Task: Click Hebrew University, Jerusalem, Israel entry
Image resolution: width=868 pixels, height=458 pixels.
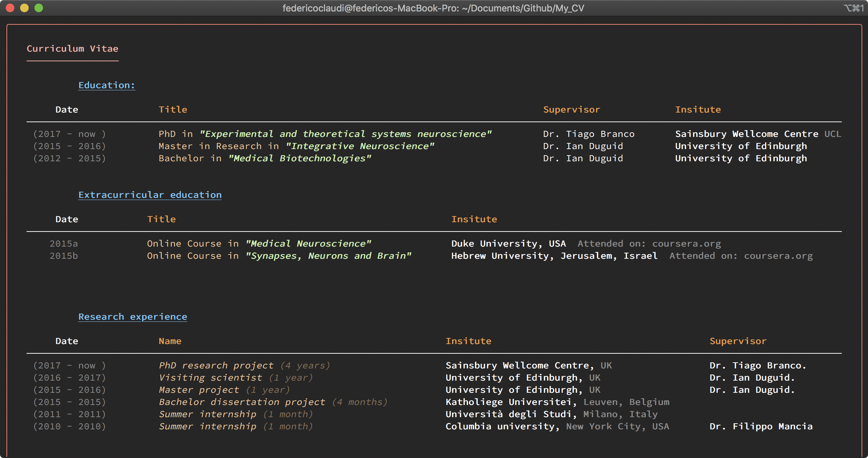Action: point(554,256)
